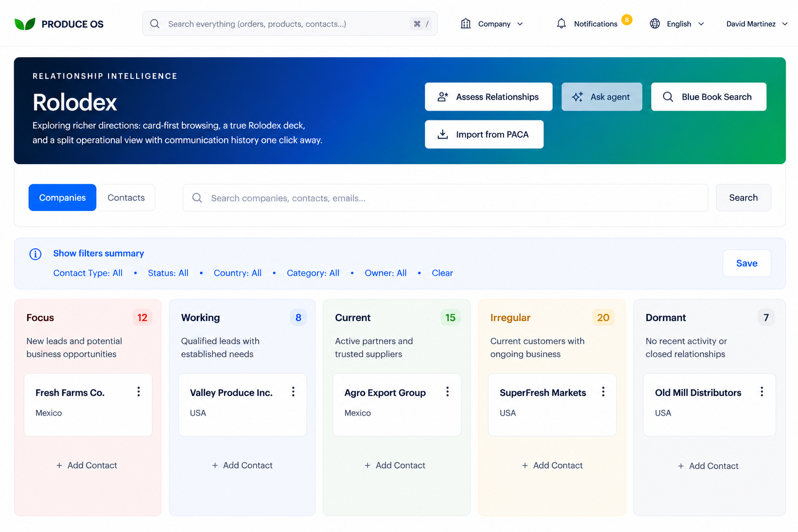Click the info icon beside filters summary

pyautogui.click(x=35, y=254)
